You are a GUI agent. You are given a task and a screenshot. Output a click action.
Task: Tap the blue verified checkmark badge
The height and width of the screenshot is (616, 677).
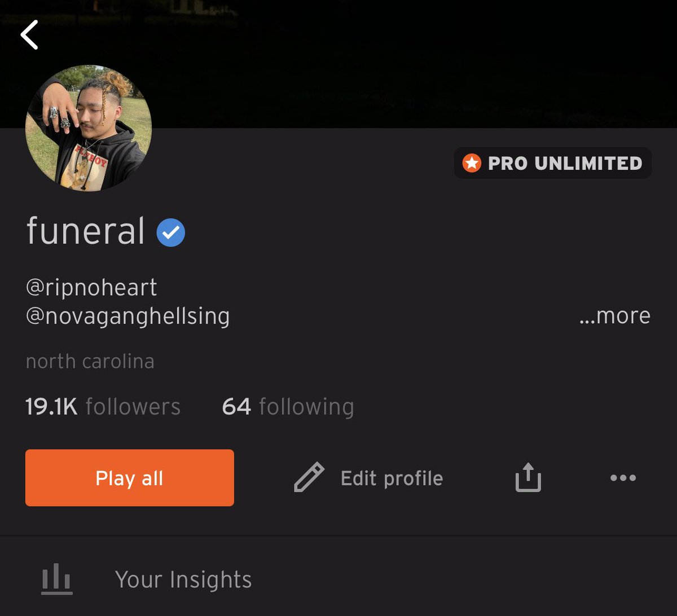coord(171,232)
